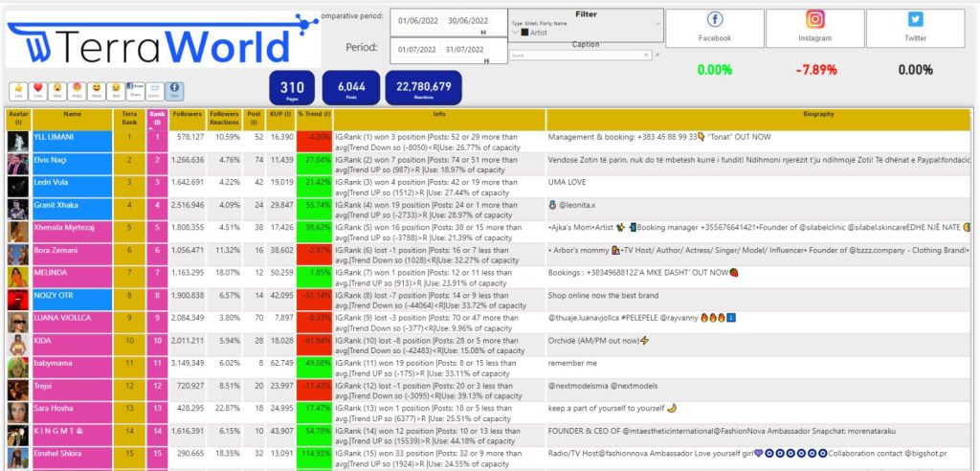Collapse the Artist filter tree chevron
980x471 pixels.
tap(514, 33)
